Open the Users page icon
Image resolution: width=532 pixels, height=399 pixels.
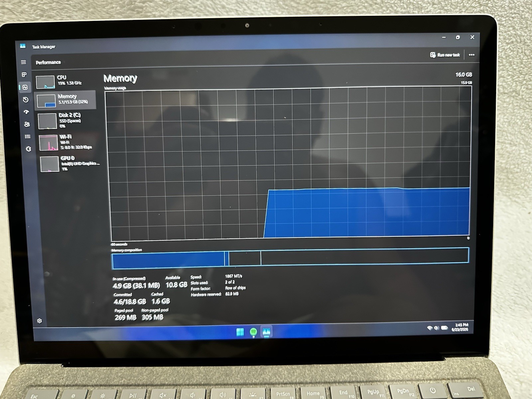[x=27, y=124]
